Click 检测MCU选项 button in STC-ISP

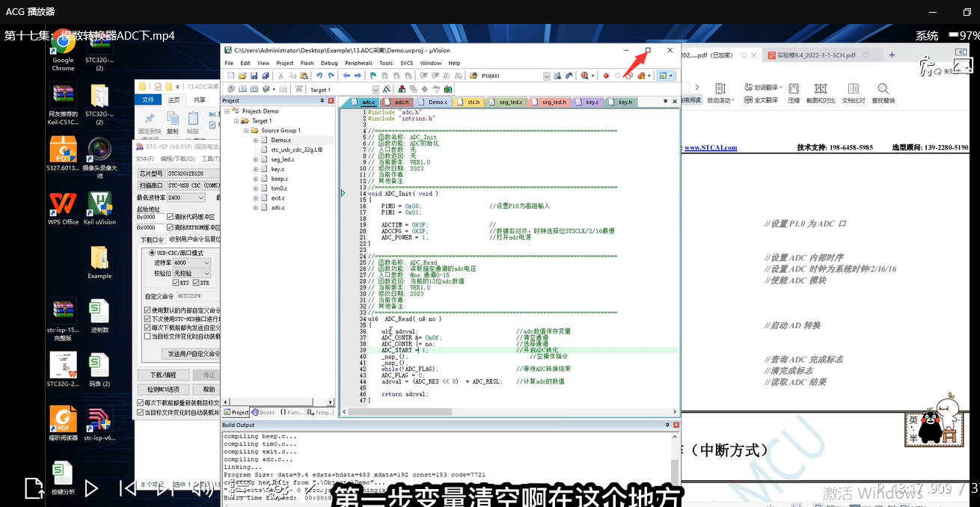point(163,389)
